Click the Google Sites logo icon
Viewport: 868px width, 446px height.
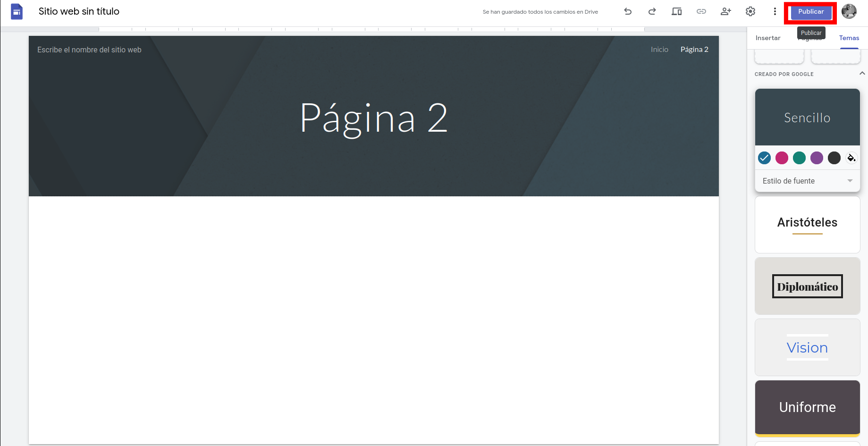[17, 11]
